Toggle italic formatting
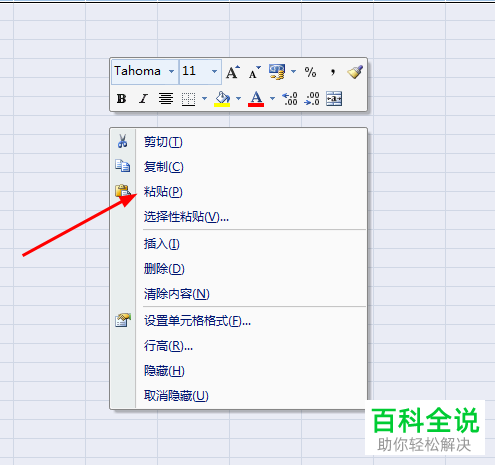495x465 pixels. [x=143, y=99]
